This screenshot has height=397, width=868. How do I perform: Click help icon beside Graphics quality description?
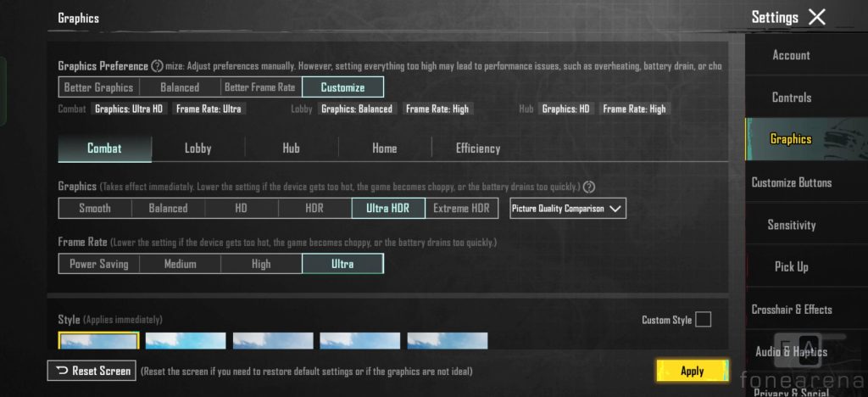pos(589,187)
